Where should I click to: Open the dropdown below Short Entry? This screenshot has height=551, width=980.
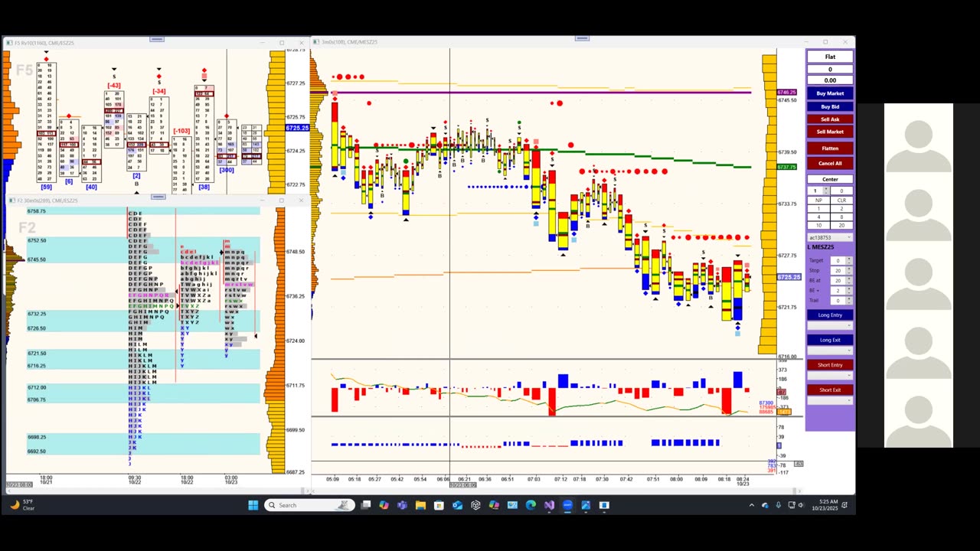pos(830,376)
